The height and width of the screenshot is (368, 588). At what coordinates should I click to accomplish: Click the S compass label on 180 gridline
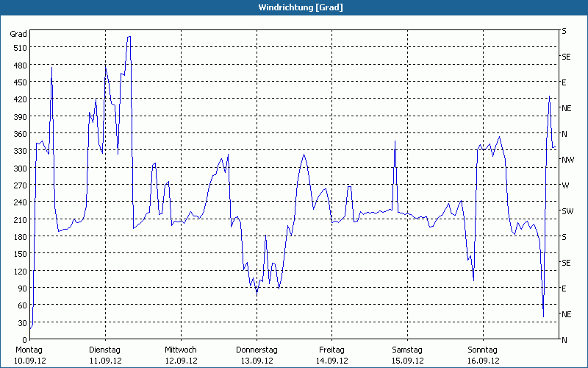tap(564, 237)
